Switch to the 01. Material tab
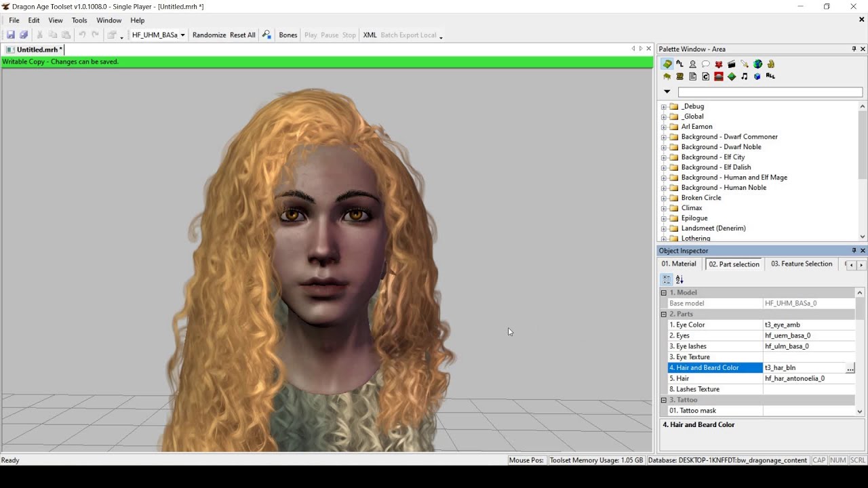 679,264
